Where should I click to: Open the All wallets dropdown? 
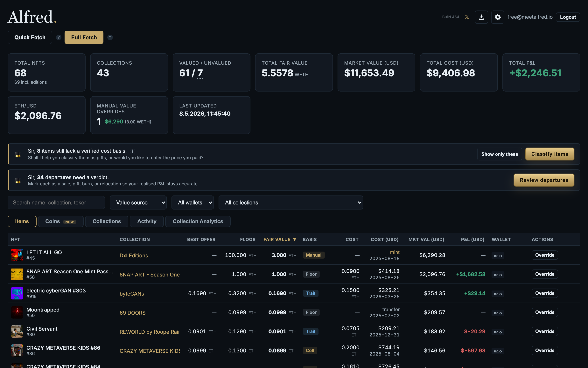193,202
